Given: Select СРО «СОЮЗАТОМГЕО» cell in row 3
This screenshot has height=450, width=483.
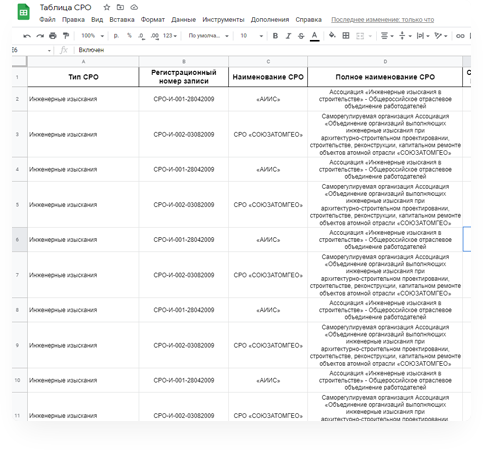Looking at the screenshot, I should click(268, 134).
